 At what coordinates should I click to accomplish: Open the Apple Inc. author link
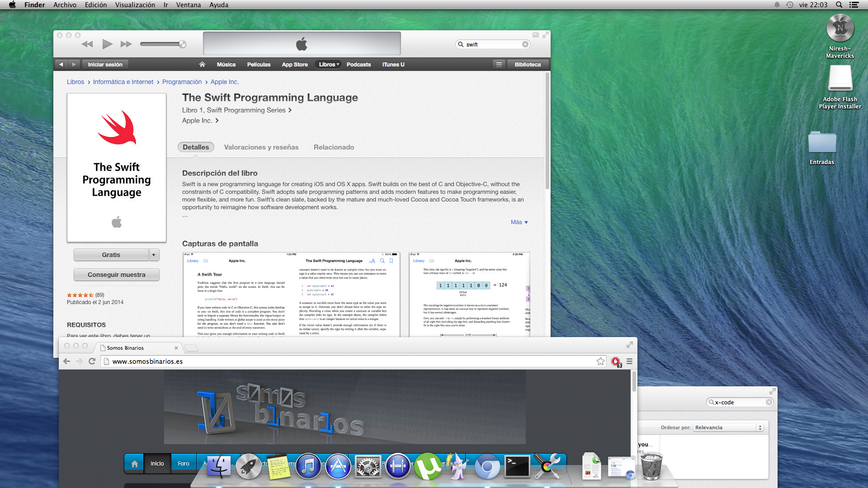click(200, 121)
